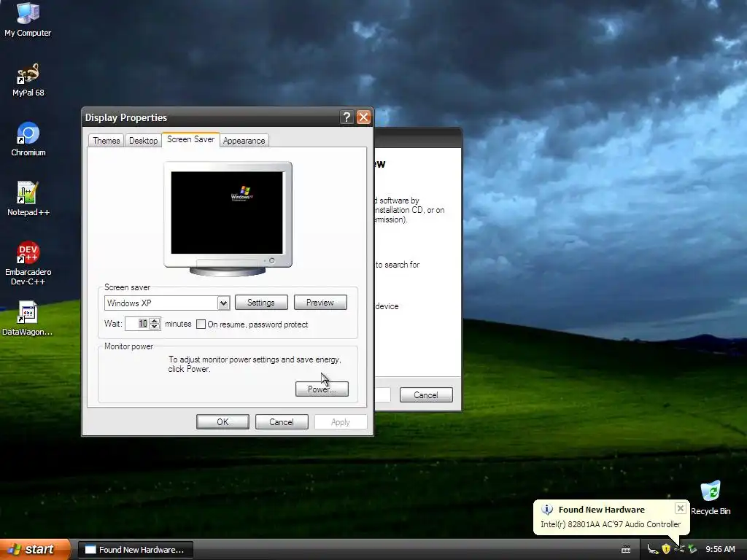Viewport: 747px width, 560px height.
Task: Select the DataWagon desktop shortcut
Action: point(28,319)
